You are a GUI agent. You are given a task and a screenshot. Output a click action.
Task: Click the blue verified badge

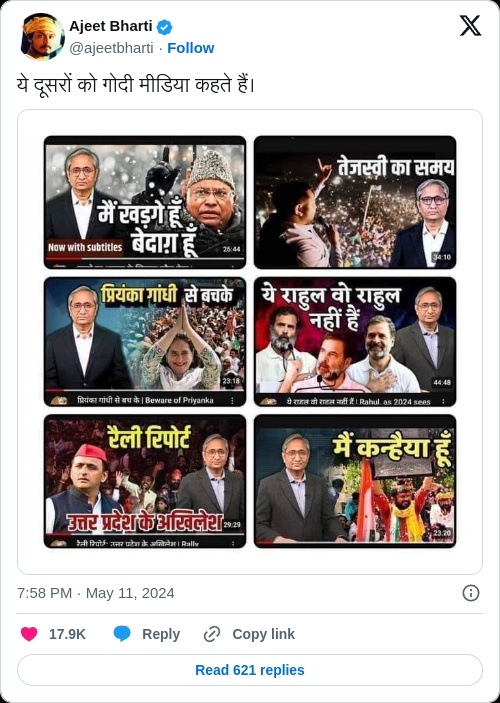pos(165,27)
